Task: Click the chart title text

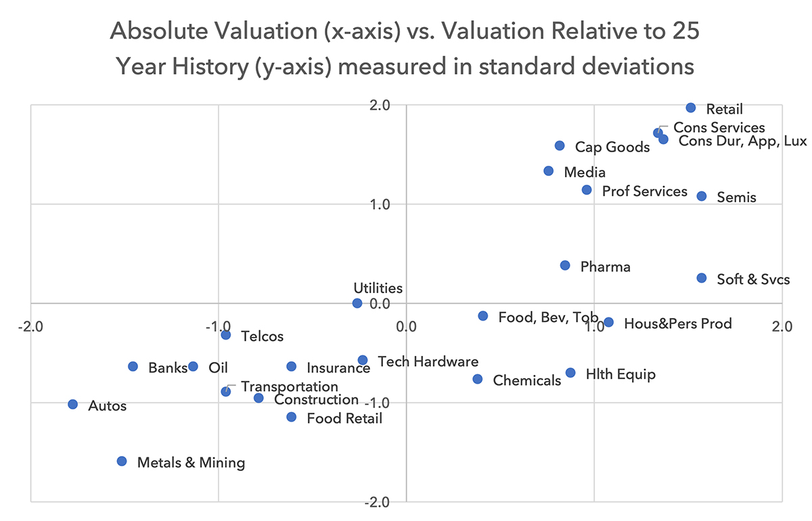Action: pyautogui.click(x=405, y=49)
